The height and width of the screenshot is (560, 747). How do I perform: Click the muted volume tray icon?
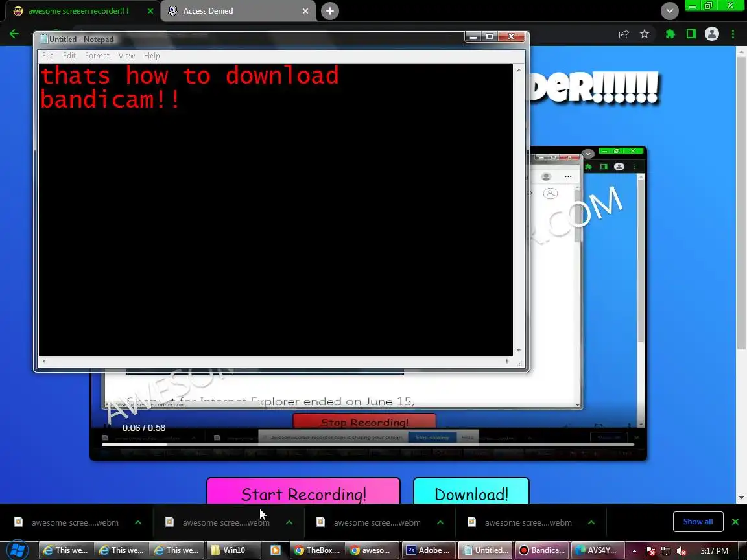coord(682,551)
